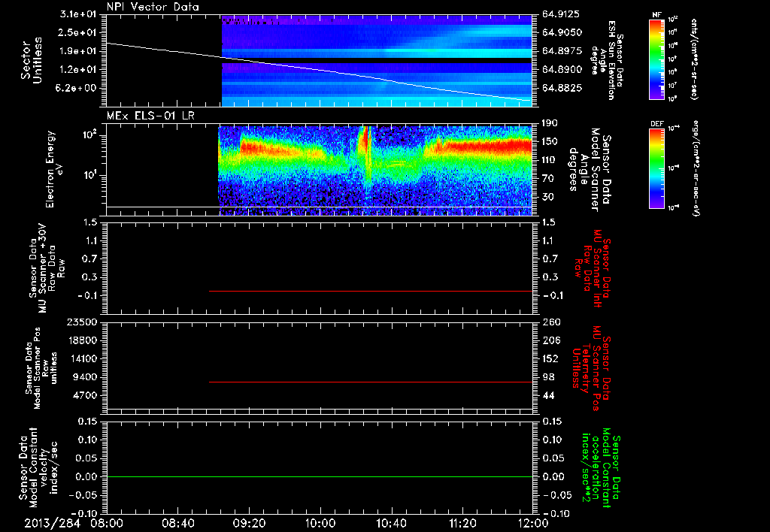This screenshot has width=770, height=532.
Task: Click the '3.1e+01' sector tick value
Action: 78,14
